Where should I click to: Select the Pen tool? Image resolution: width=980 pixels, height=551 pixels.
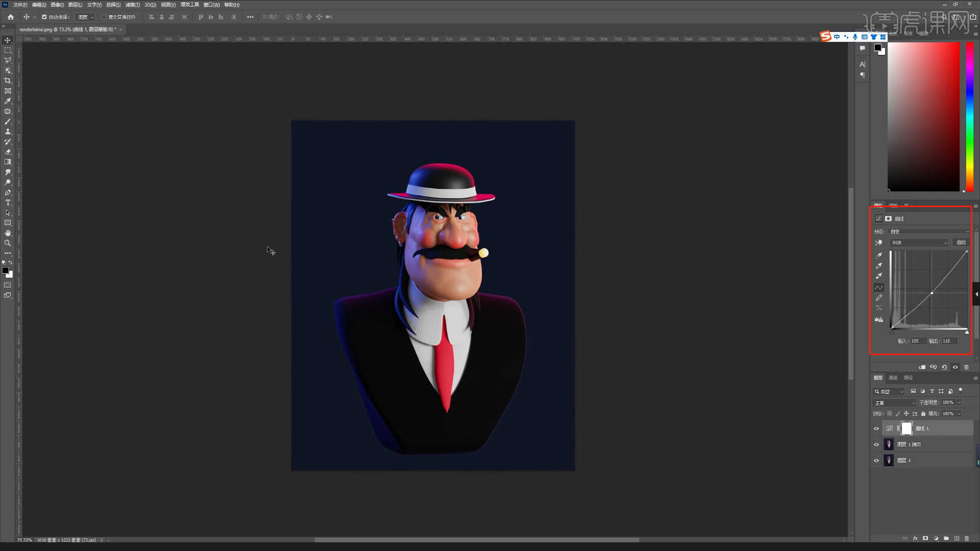tap(8, 193)
